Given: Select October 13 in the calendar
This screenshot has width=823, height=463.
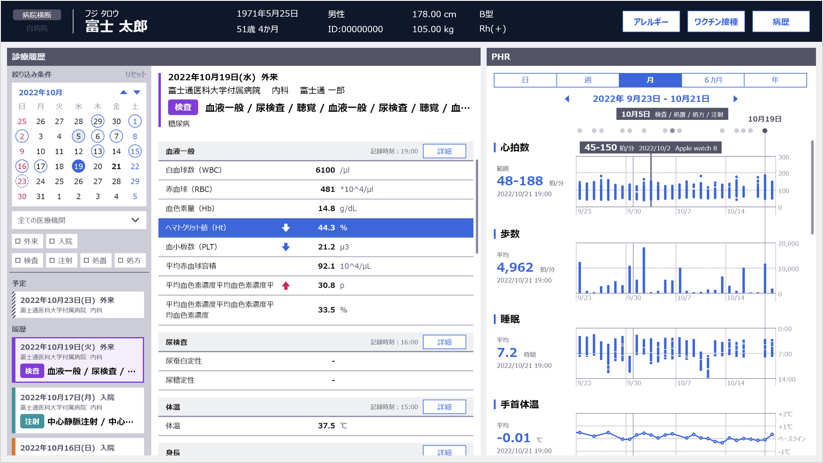Looking at the screenshot, I should pyautogui.click(x=97, y=151).
